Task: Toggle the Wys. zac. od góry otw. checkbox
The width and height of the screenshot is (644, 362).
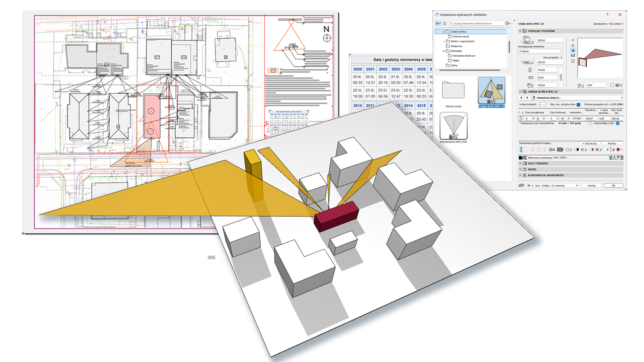Action: [578, 105]
